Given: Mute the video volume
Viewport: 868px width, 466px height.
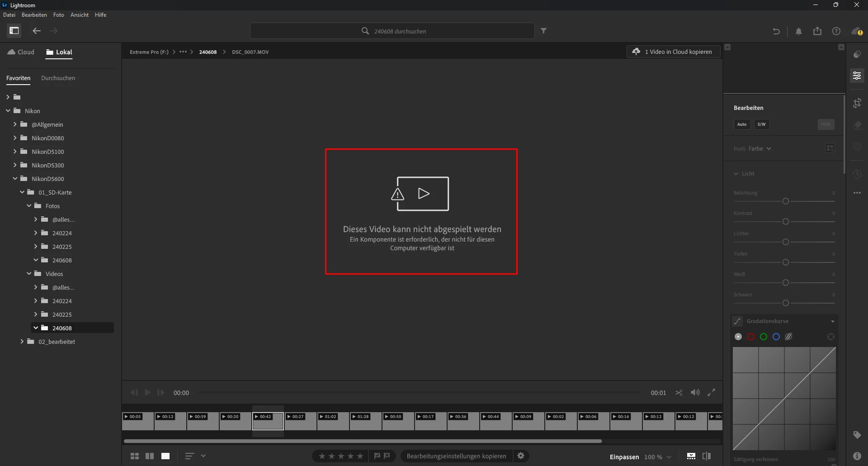Looking at the screenshot, I should click(x=695, y=393).
